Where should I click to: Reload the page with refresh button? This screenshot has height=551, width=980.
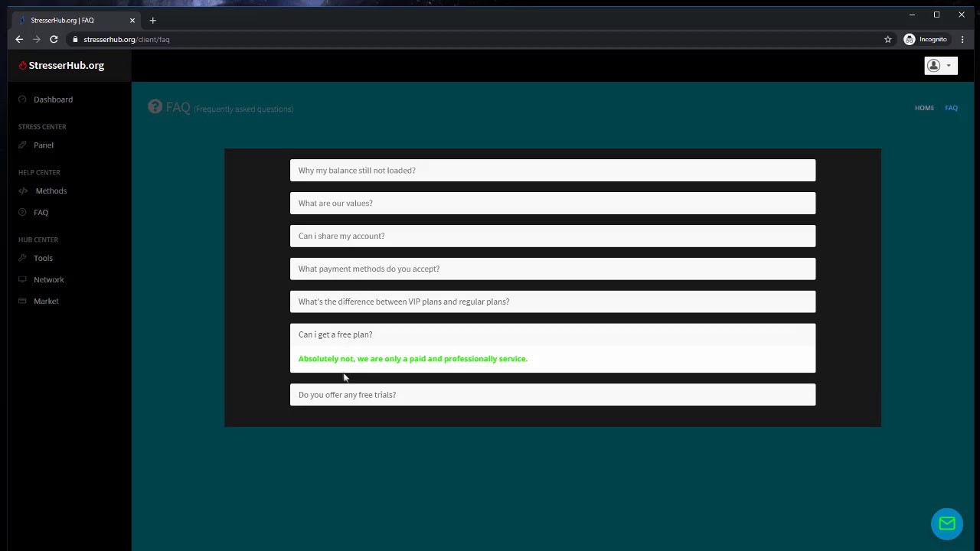54,39
